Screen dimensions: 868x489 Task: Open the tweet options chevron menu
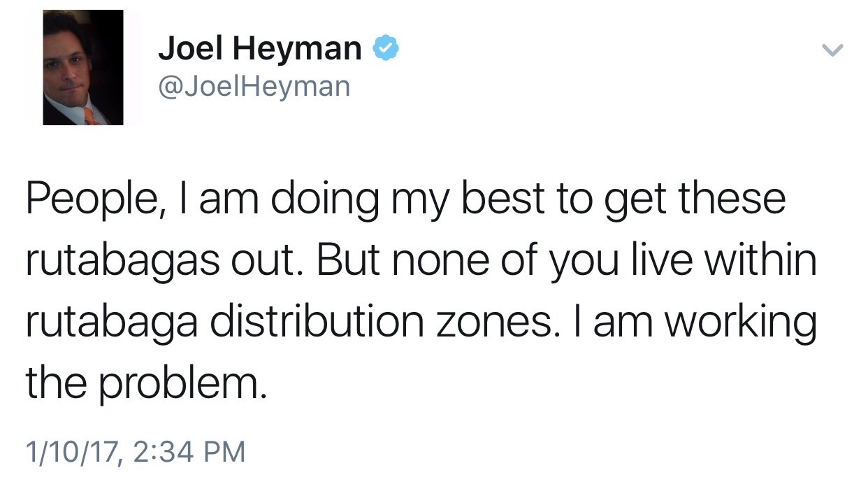pyautogui.click(x=832, y=50)
